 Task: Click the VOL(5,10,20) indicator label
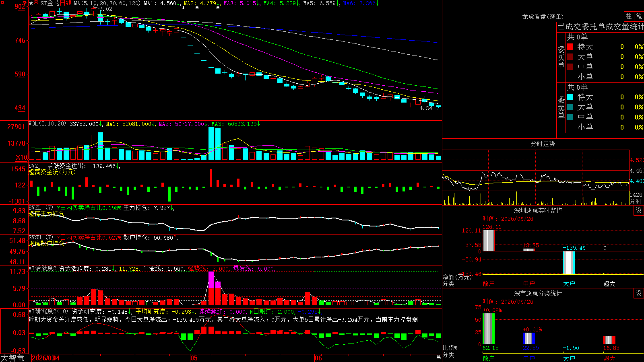(x=47, y=123)
